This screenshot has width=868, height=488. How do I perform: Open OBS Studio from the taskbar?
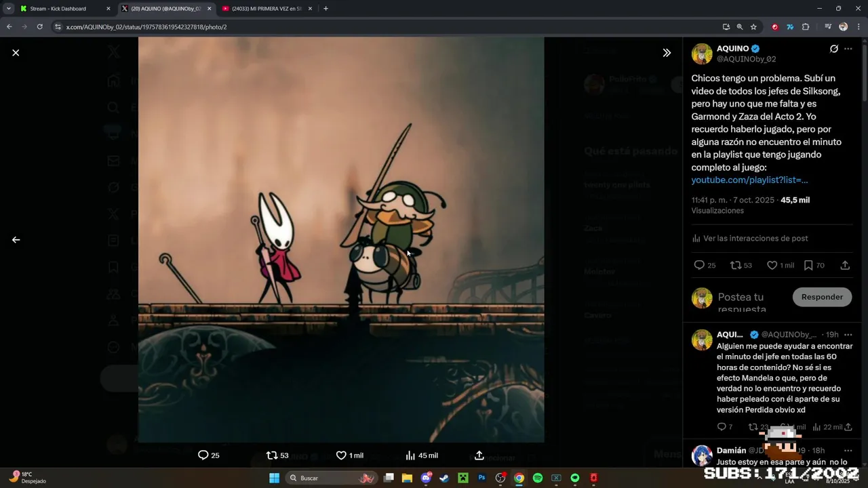(x=500, y=478)
